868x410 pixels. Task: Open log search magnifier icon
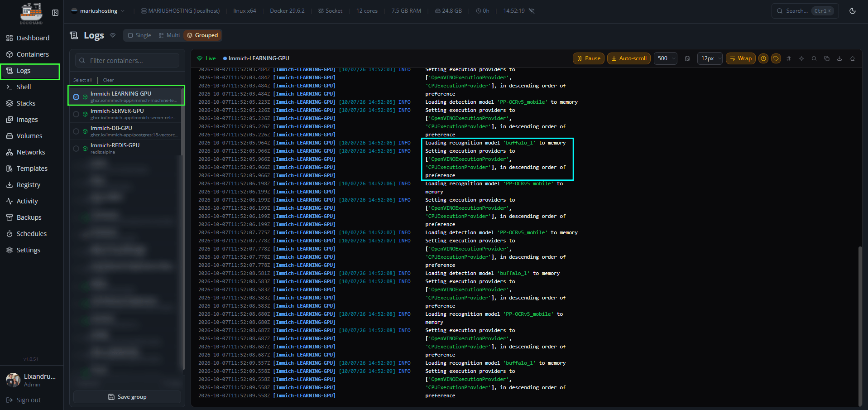click(x=814, y=58)
